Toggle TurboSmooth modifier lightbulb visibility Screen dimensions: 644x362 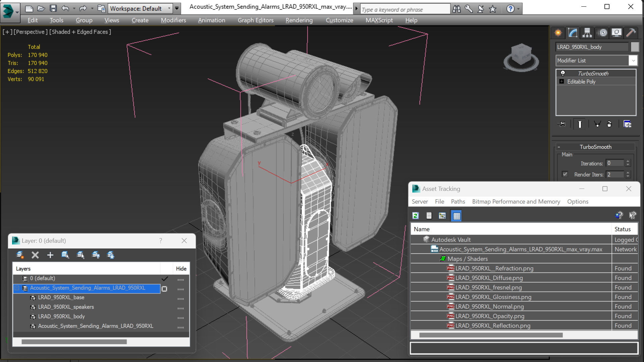(563, 73)
